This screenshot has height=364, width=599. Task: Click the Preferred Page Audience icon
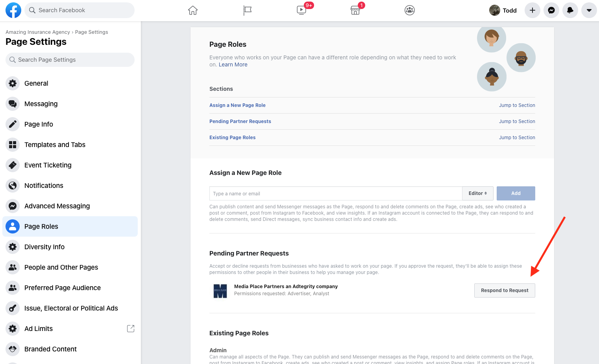(x=13, y=288)
